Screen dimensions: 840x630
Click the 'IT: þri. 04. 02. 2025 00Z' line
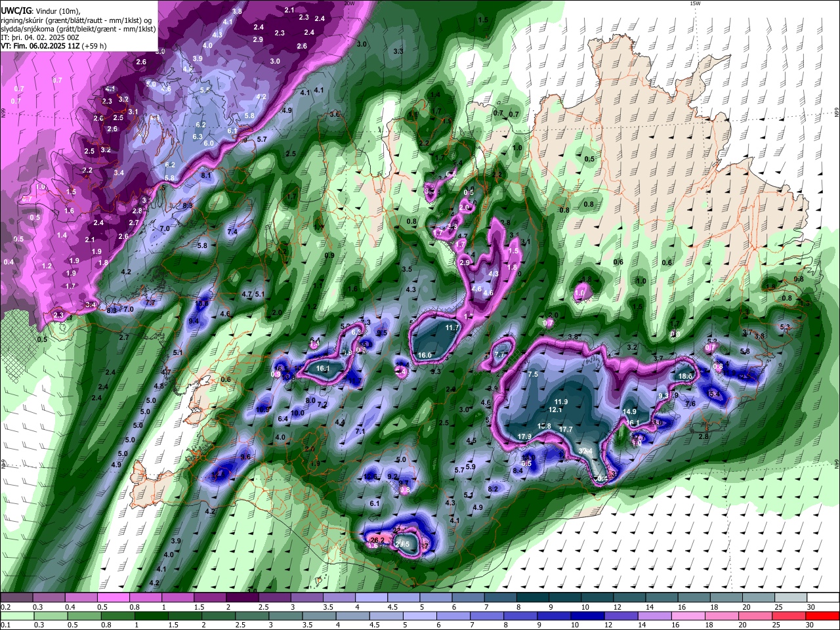point(41,37)
